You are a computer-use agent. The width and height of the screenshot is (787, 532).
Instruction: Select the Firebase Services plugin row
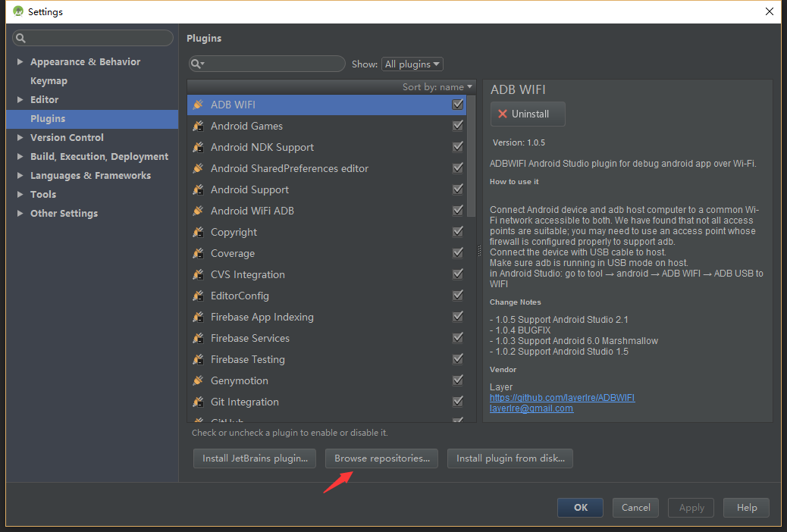pyautogui.click(x=327, y=338)
